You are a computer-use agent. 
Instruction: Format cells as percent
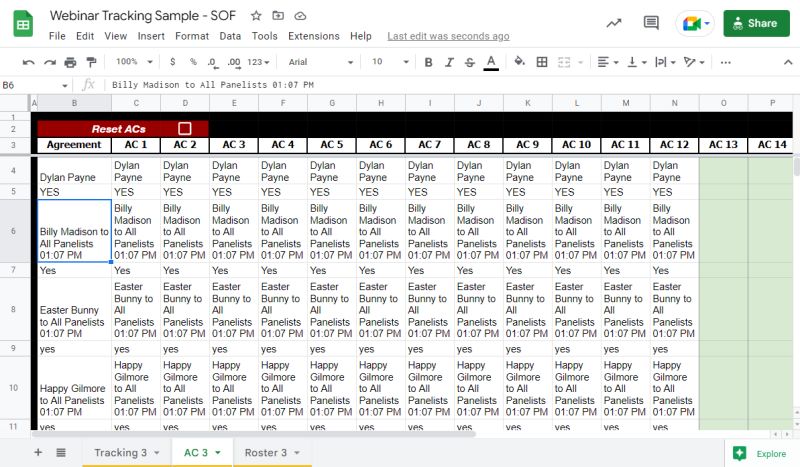point(193,62)
